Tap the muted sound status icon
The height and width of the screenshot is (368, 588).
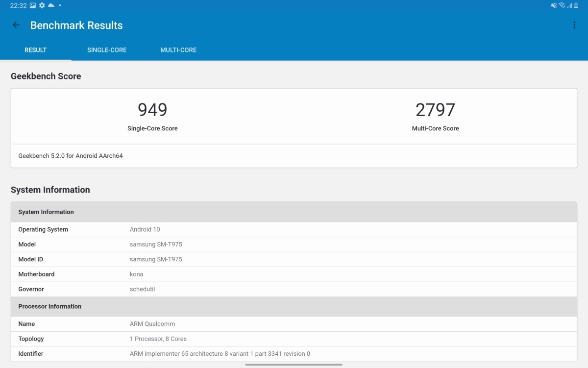pos(554,5)
